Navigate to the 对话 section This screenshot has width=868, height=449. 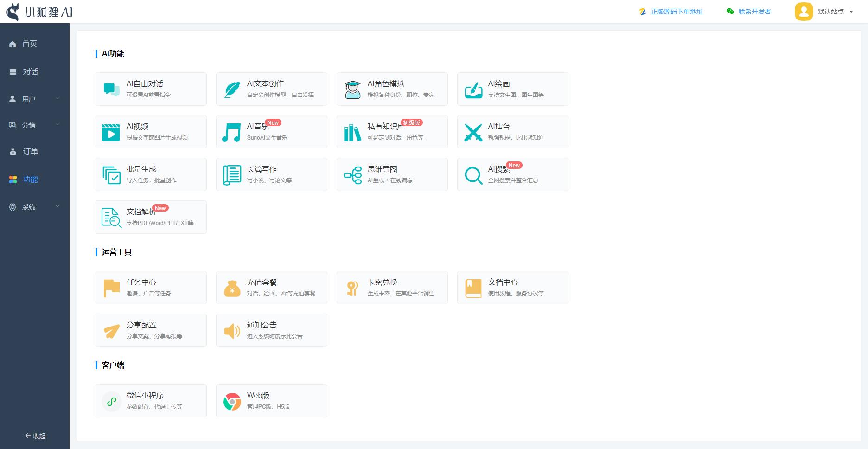coord(31,71)
